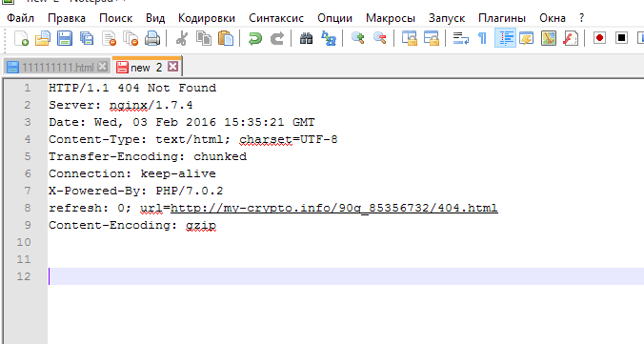Click 'Content-Encoding: gzip' line

(132, 225)
